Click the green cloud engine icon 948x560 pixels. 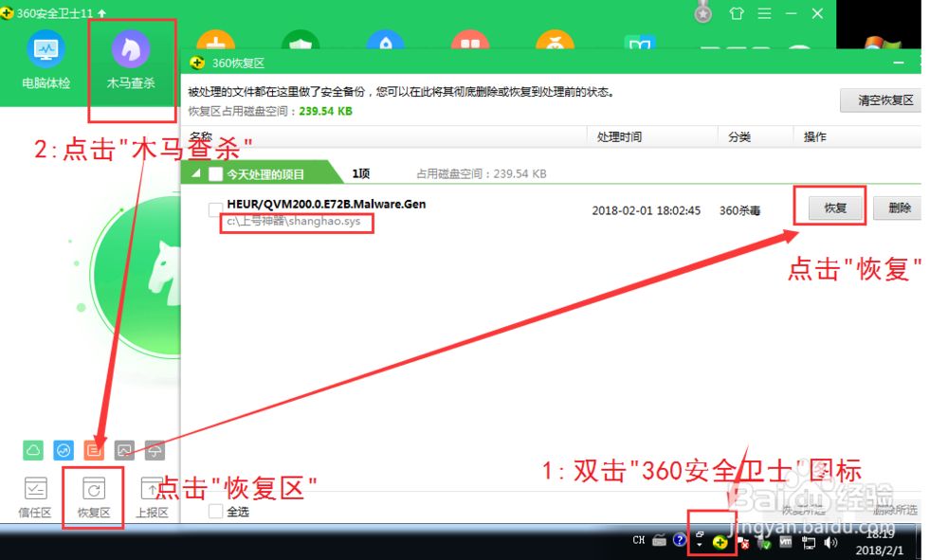pos(34,450)
